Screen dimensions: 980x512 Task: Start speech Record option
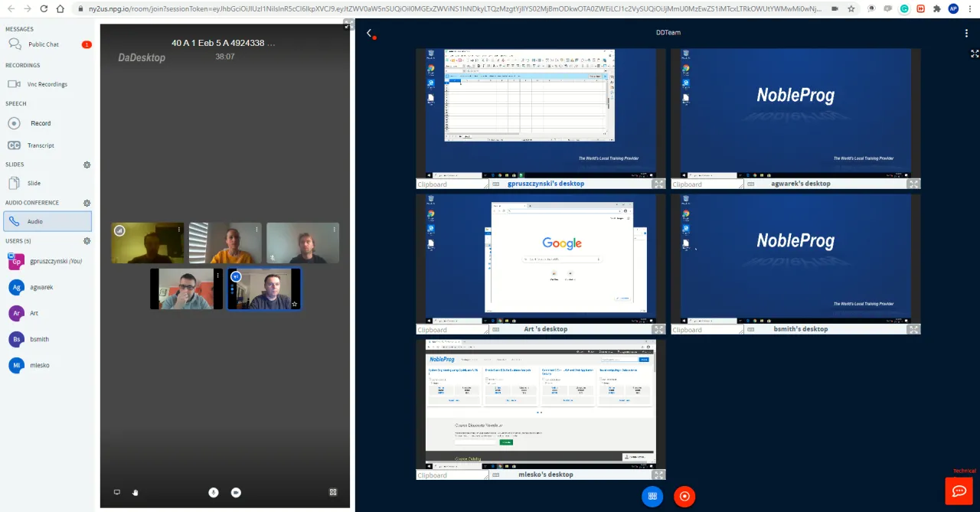coord(41,123)
